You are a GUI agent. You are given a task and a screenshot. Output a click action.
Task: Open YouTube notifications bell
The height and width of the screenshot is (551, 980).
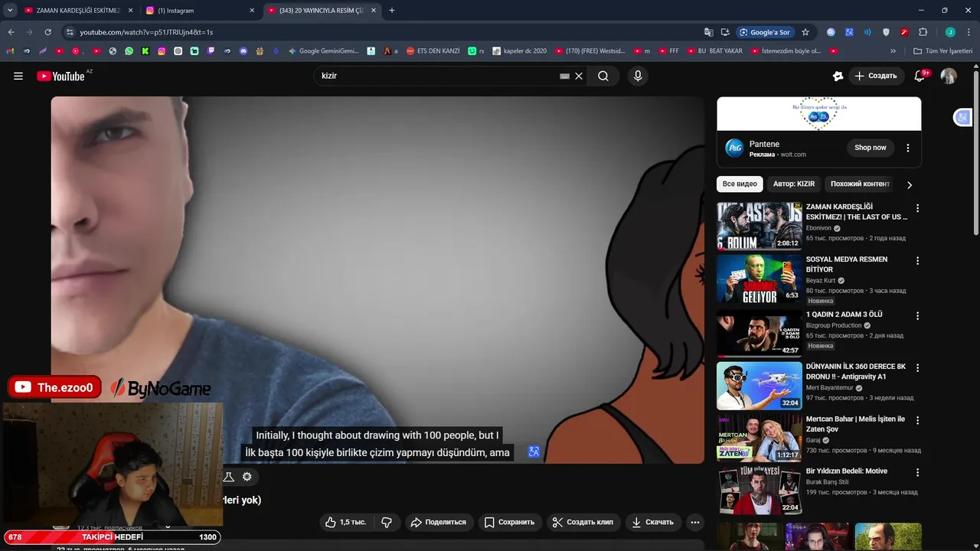coord(920,76)
